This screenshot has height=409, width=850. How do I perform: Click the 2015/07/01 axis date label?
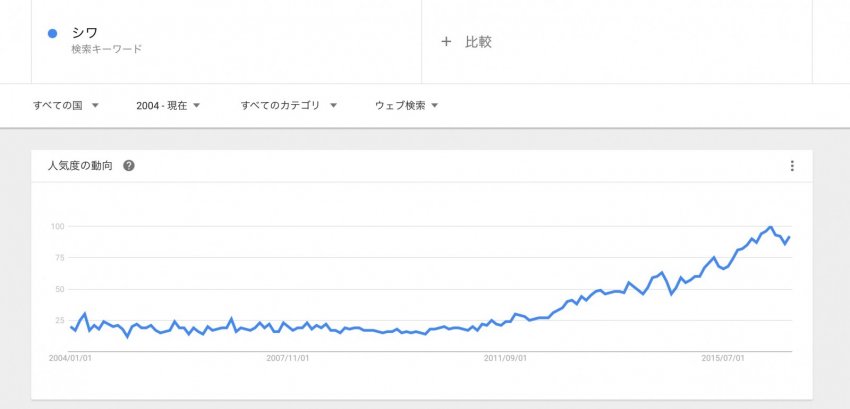(723, 359)
